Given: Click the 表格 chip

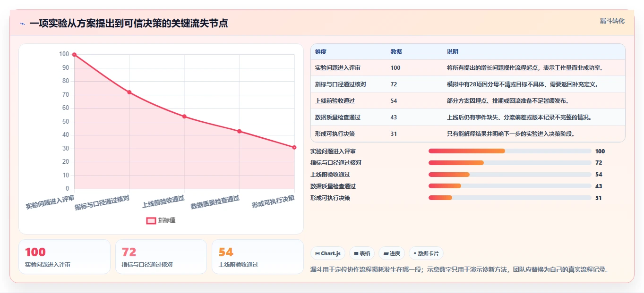Looking at the screenshot, I should click(362, 253).
